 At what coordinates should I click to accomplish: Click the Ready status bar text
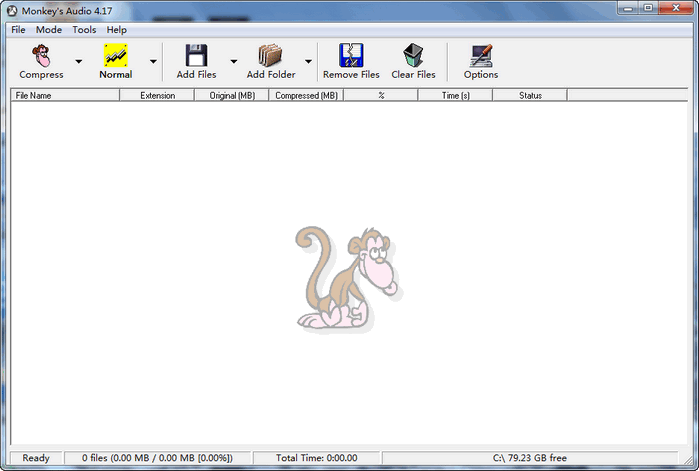(x=36, y=458)
